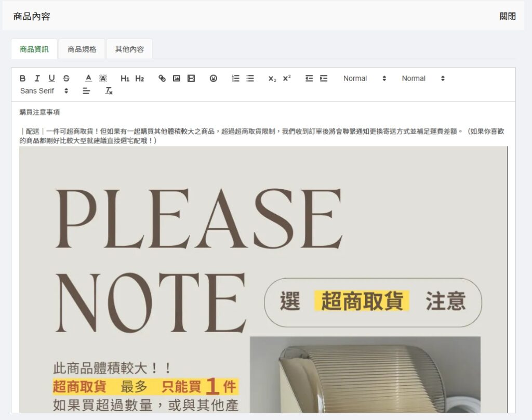Clear text formatting
532x420 pixels.
[109, 91]
